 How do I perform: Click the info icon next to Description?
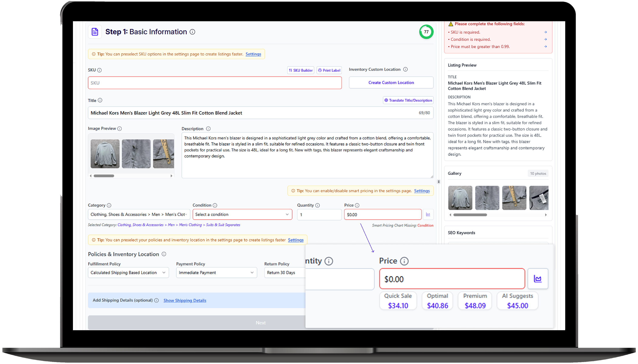(x=208, y=129)
